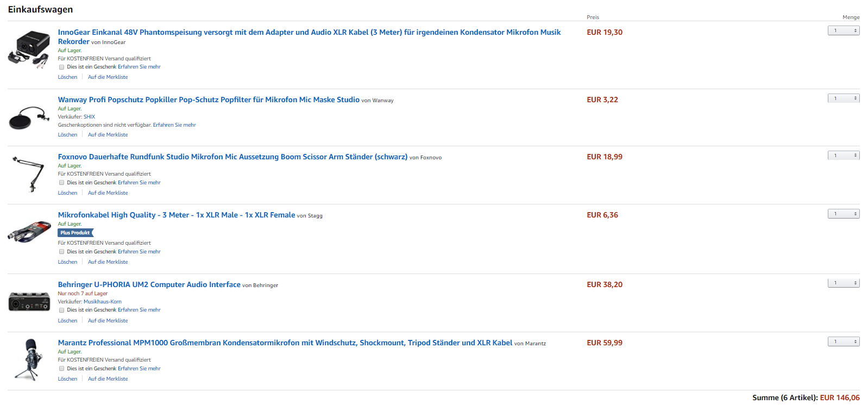Open the Behringer UM2 audio interface image
This screenshot has height=410, width=868.
(29, 301)
